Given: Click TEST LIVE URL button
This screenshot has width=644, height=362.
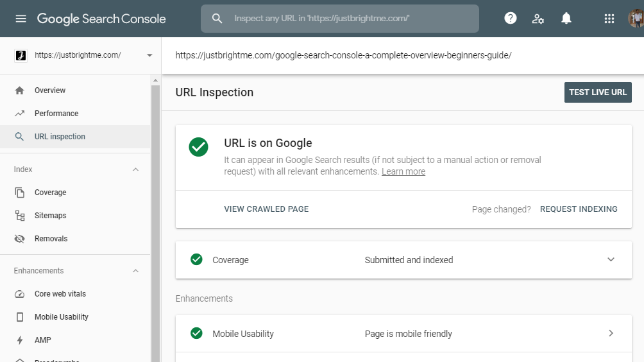Looking at the screenshot, I should point(598,92).
